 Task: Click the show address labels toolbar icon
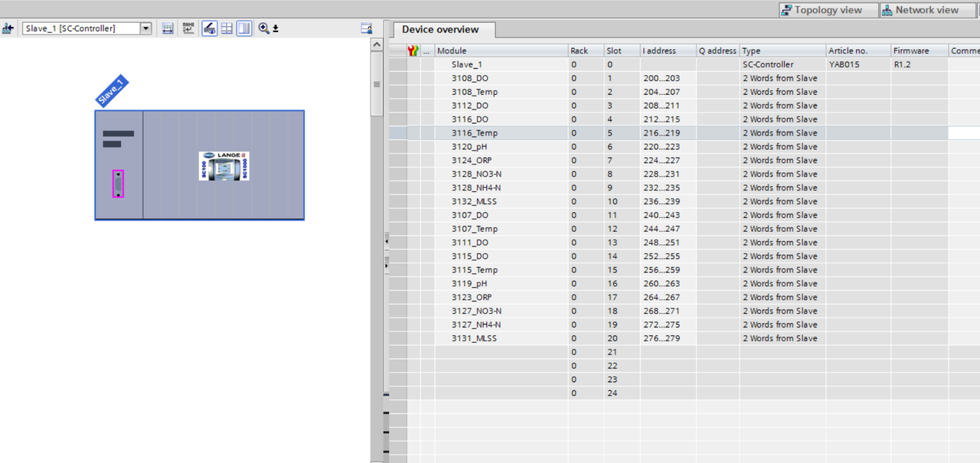click(168, 28)
